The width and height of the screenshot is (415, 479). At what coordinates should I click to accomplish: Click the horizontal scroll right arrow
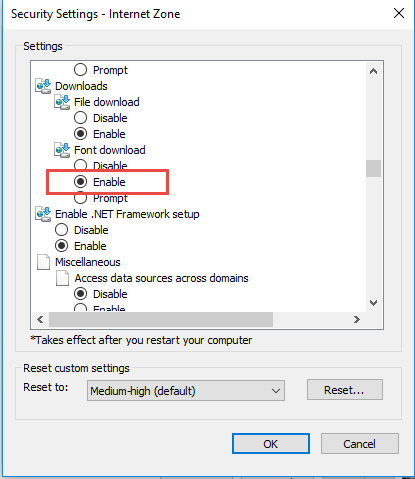point(357,320)
